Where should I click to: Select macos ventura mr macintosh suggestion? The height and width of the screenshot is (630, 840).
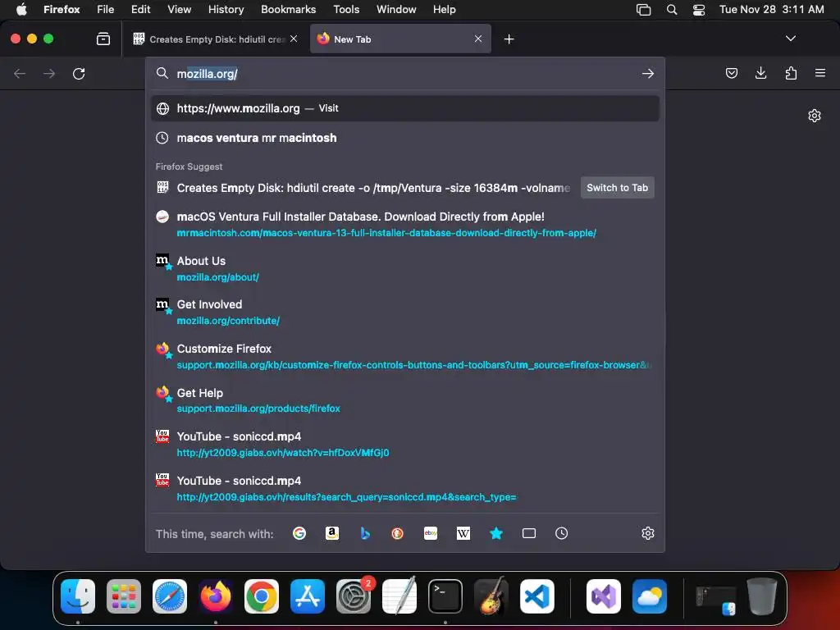click(x=405, y=138)
